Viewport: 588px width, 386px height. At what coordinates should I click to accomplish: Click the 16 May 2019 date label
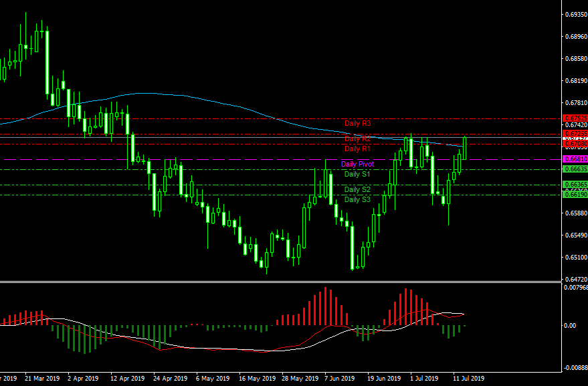point(256,379)
